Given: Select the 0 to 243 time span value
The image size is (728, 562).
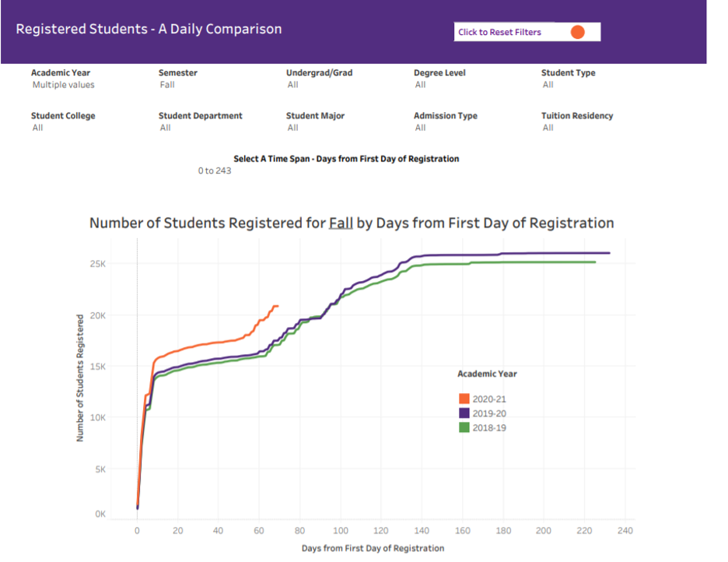Looking at the screenshot, I should pyautogui.click(x=215, y=171).
